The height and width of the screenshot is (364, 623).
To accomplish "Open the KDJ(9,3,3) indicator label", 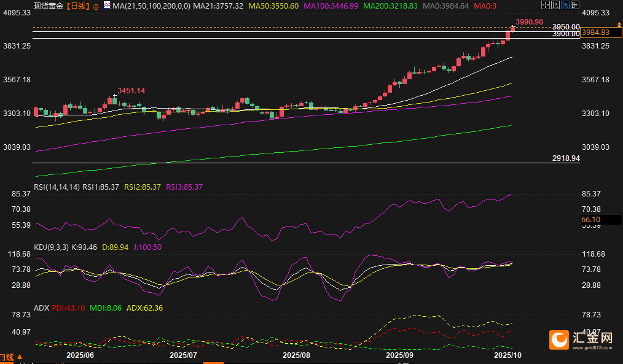I will point(52,247).
